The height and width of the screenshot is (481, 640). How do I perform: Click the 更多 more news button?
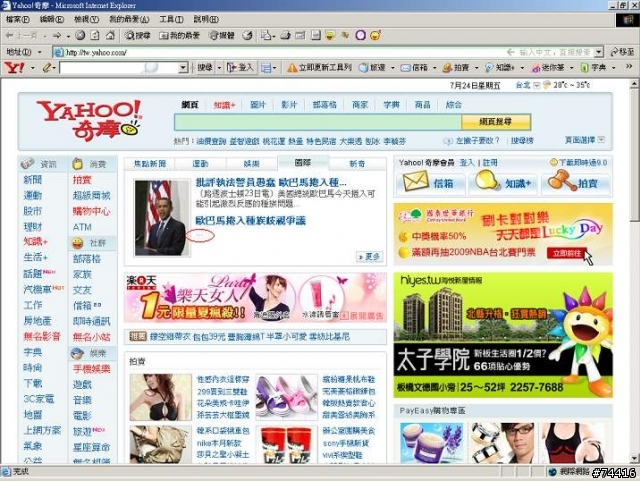coord(369,256)
